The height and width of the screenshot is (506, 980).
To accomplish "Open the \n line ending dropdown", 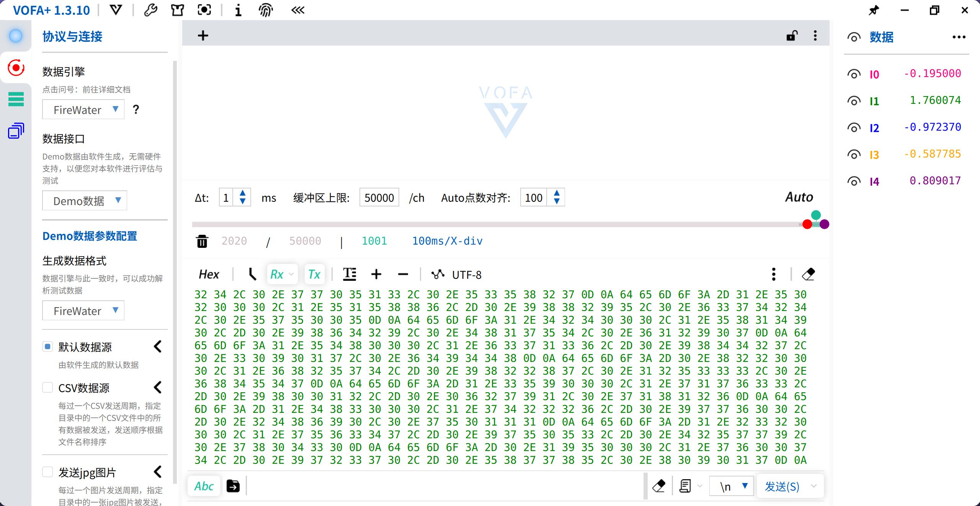I will 732,486.
